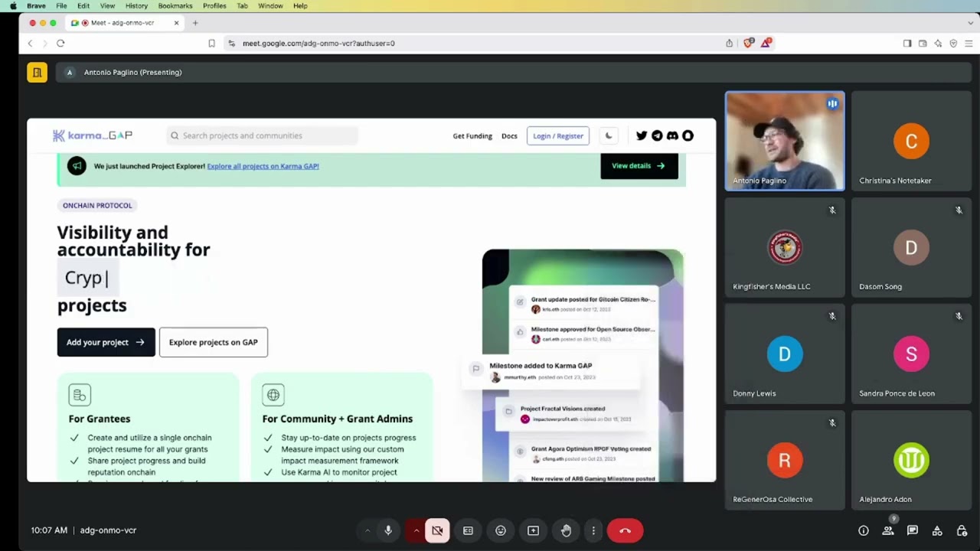Click Donny Lewis's avatar circle
This screenshot has width=980, height=551.
[x=785, y=354]
